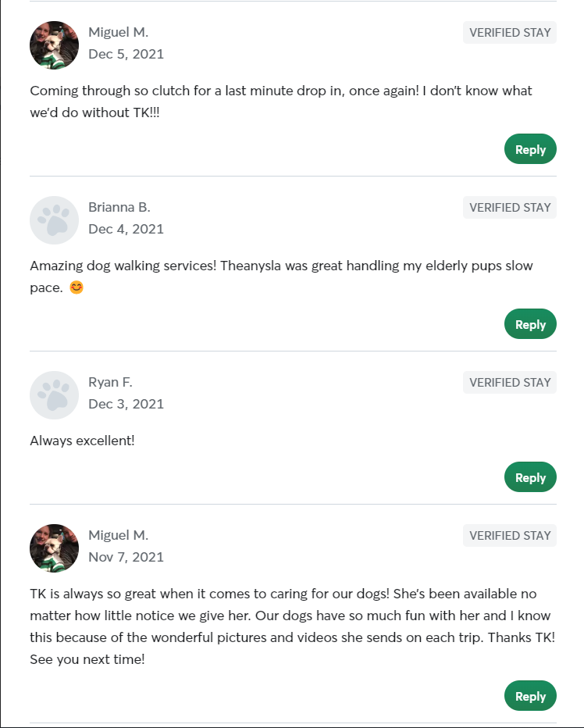Reply to Ryan's 'Always excellent' review
The height and width of the screenshot is (728, 584).
[x=530, y=476]
